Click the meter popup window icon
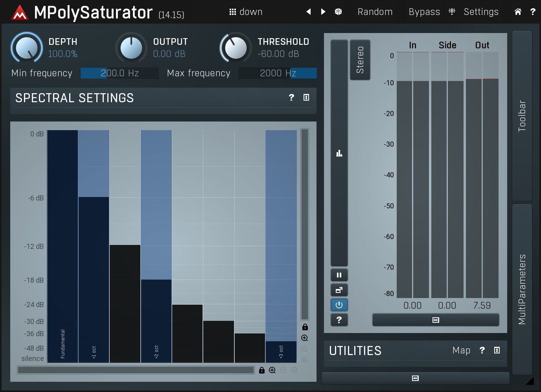This screenshot has width=541, height=392. 339,290
